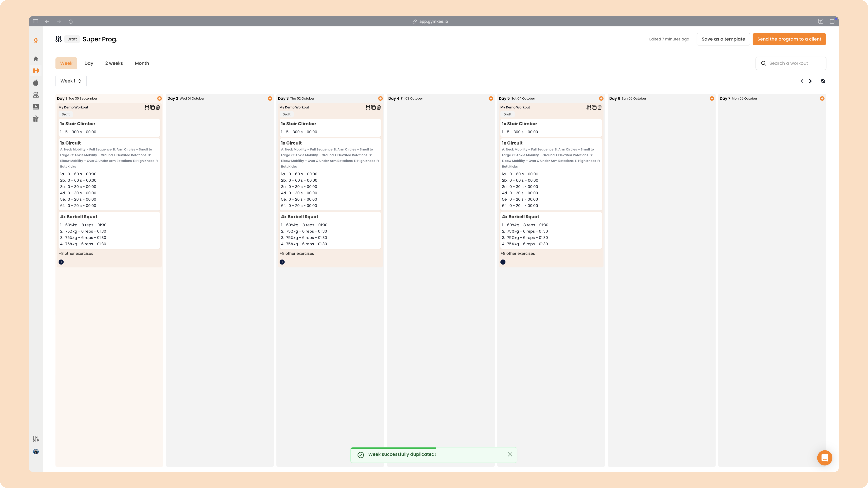Click the Draft badge beside program title
This screenshot has width=868, height=488.
coord(72,39)
